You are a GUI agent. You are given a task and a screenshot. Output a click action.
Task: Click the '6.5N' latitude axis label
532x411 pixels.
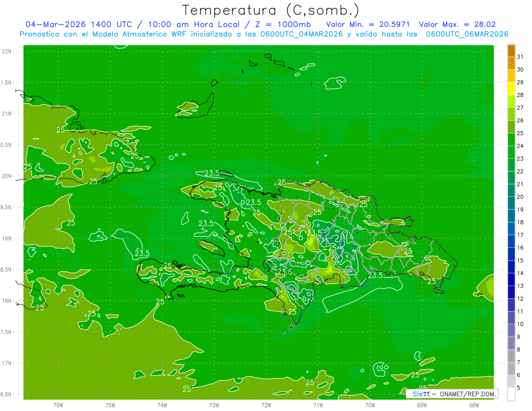tap(6, 394)
